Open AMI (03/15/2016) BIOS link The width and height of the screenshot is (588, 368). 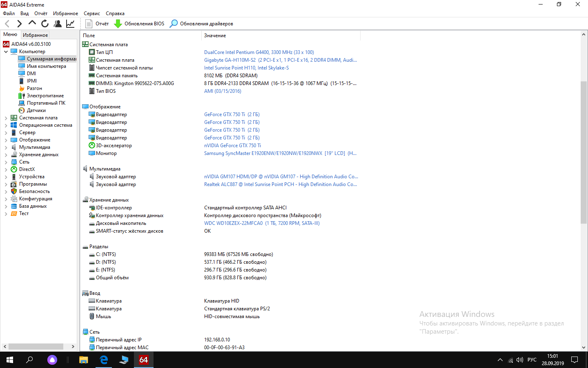(223, 91)
